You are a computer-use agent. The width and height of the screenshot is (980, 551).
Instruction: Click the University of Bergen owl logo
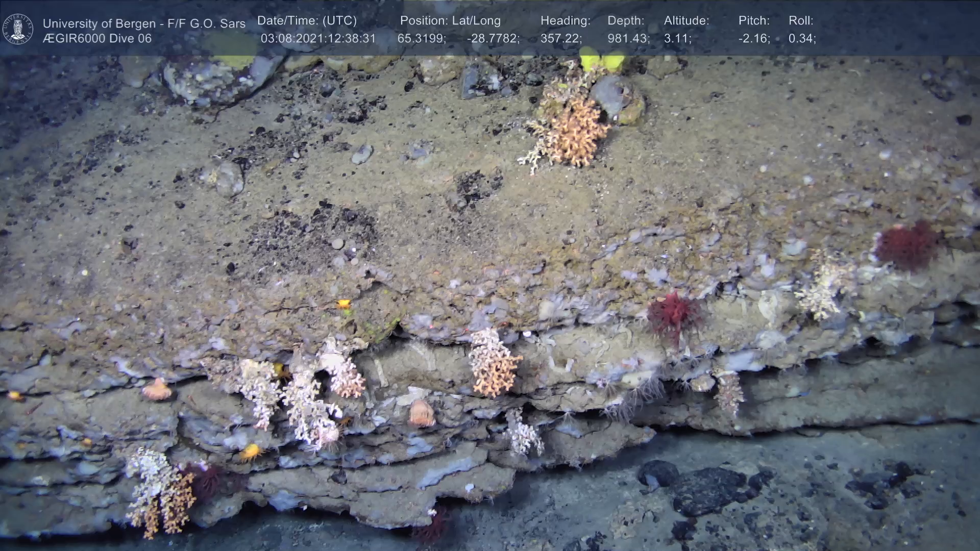click(18, 29)
